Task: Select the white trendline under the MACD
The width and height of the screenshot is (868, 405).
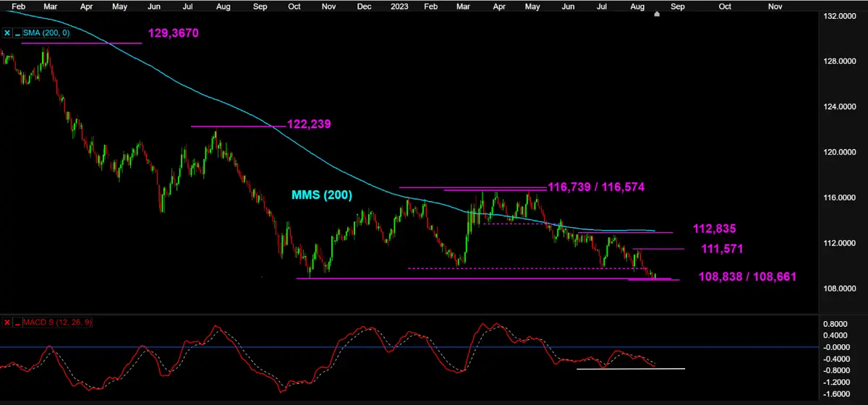Action: tap(629, 369)
